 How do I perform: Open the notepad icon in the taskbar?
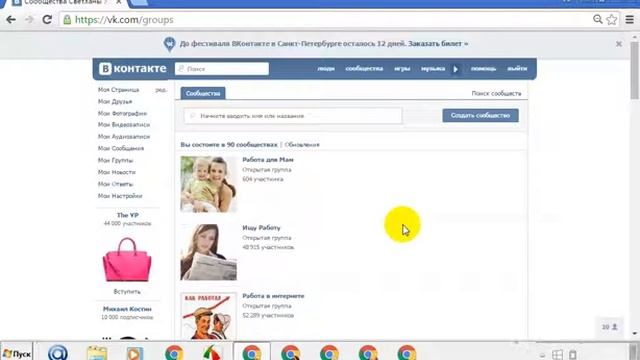point(97,353)
